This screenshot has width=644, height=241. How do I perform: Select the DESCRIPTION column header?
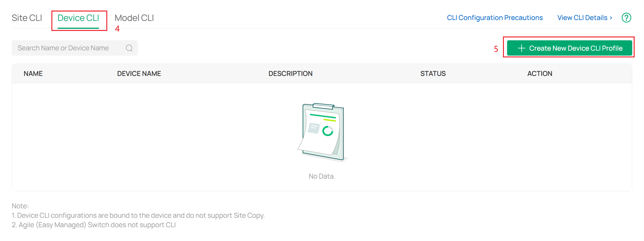[290, 73]
